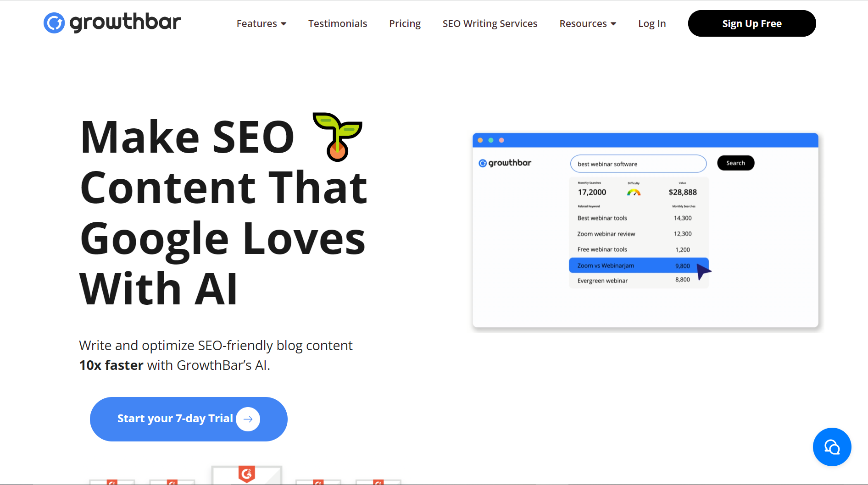Select the 'Evergreen webinar' keyword

click(602, 281)
